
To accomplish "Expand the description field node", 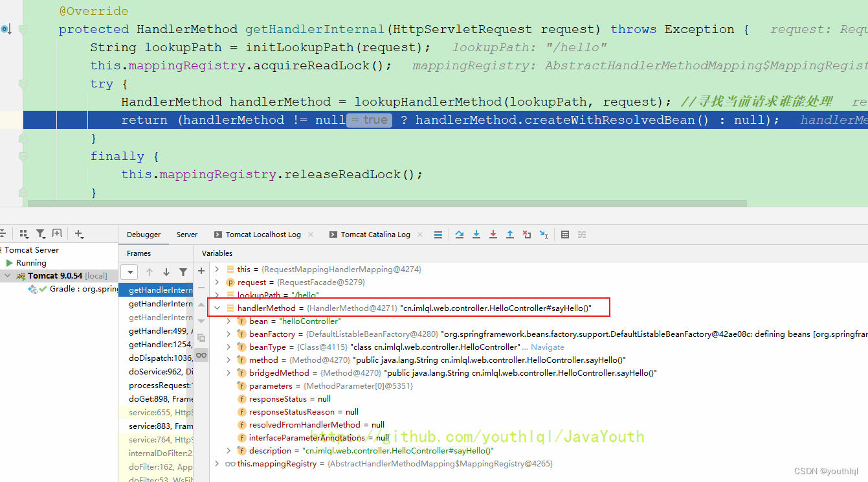I will tap(228, 450).
